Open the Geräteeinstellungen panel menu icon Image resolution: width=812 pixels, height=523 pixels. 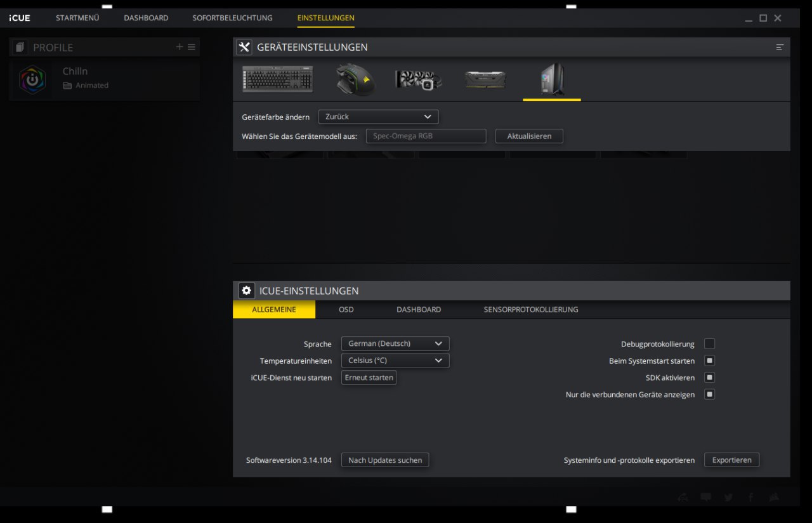[x=780, y=47]
